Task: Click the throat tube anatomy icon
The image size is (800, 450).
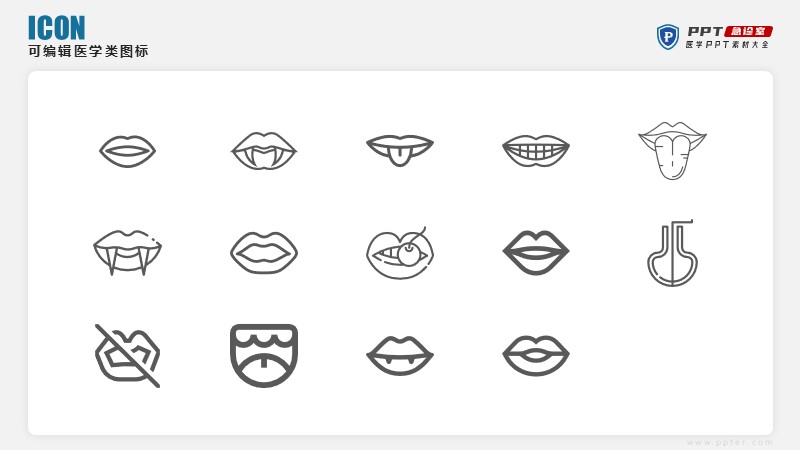Action: (x=672, y=253)
